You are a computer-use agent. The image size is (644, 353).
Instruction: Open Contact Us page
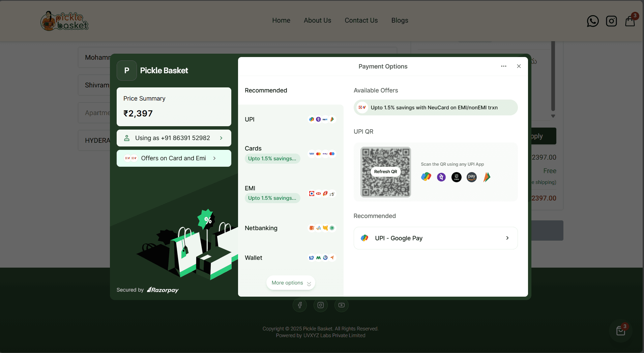point(361,20)
